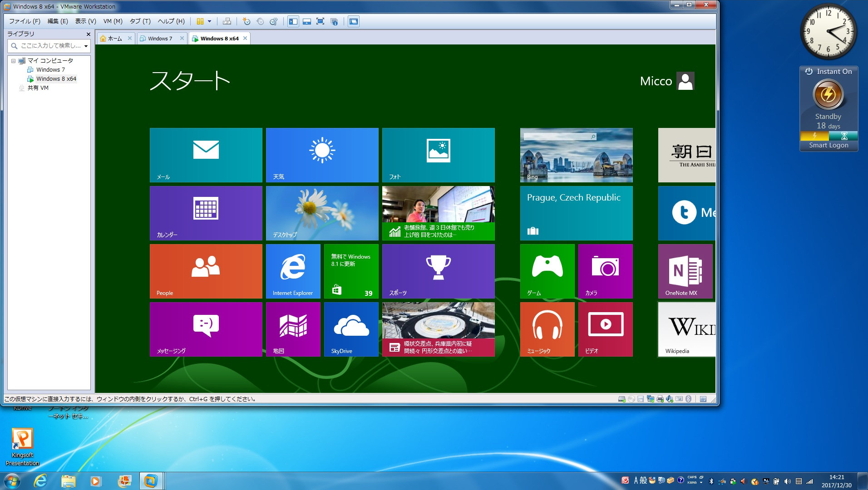Open the 天気 weather tile

tap(322, 155)
